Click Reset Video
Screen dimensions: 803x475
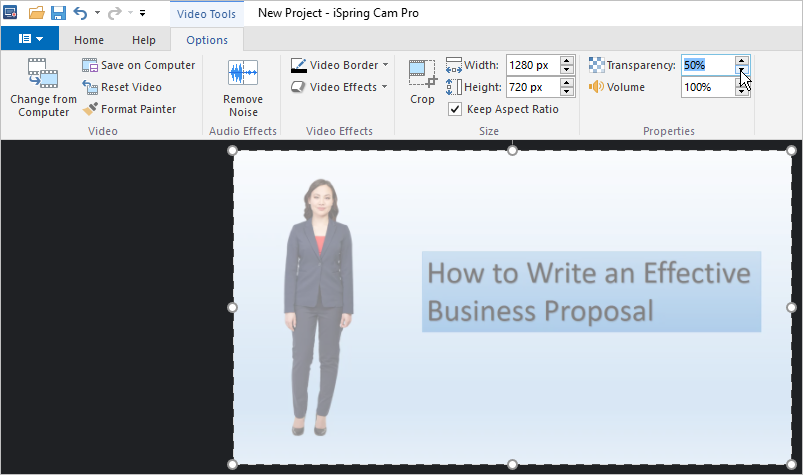click(122, 87)
